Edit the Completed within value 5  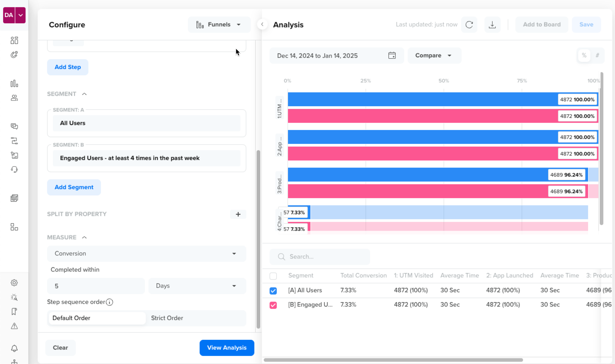pos(96,286)
